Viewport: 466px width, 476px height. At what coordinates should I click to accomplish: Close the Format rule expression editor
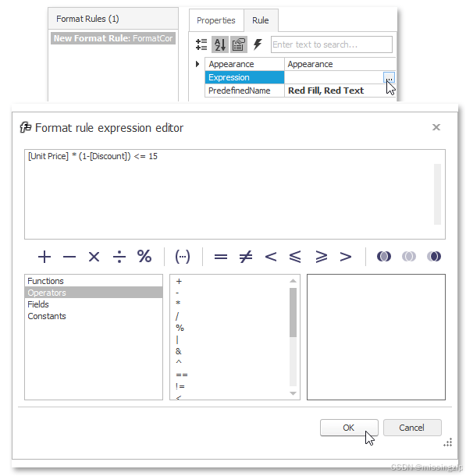click(x=436, y=127)
